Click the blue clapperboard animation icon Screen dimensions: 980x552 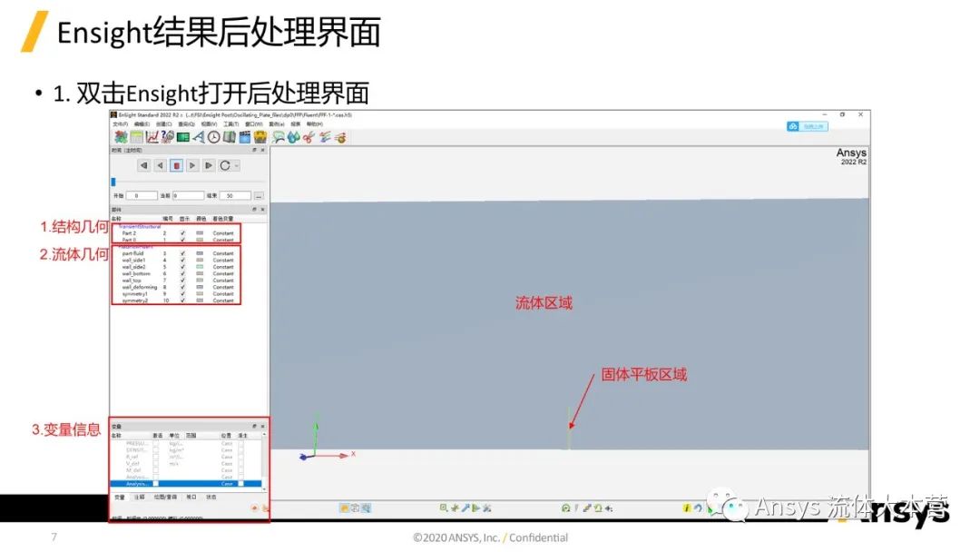coord(245,137)
